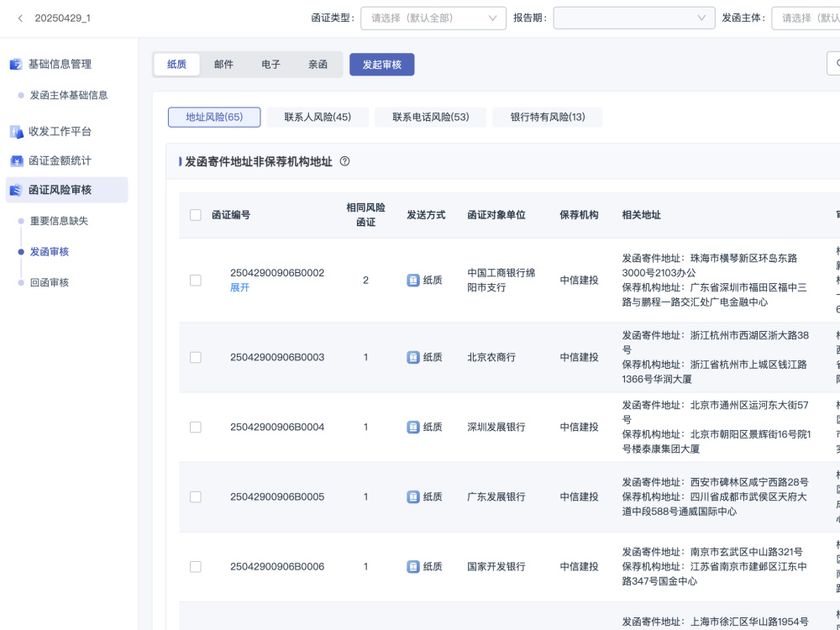Click the 基础信息管理 sidebar icon
Image resolution: width=840 pixels, height=630 pixels.
click(16, 65)
